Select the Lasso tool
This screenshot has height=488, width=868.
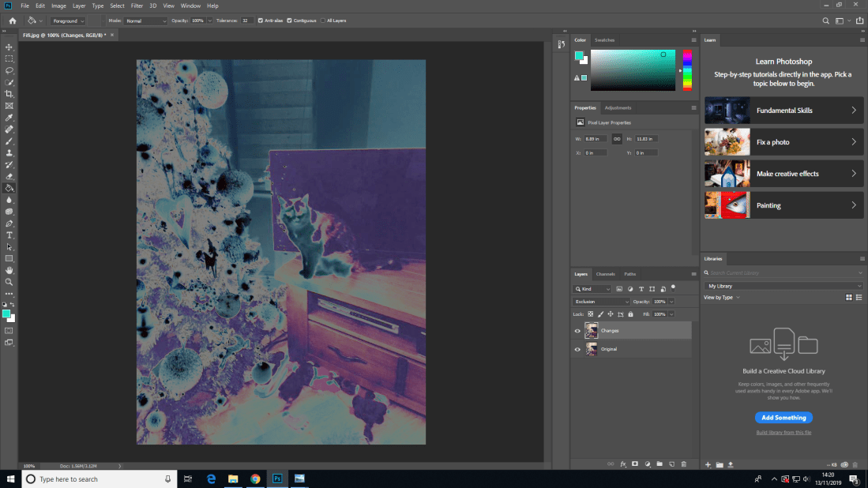[9, 70]
